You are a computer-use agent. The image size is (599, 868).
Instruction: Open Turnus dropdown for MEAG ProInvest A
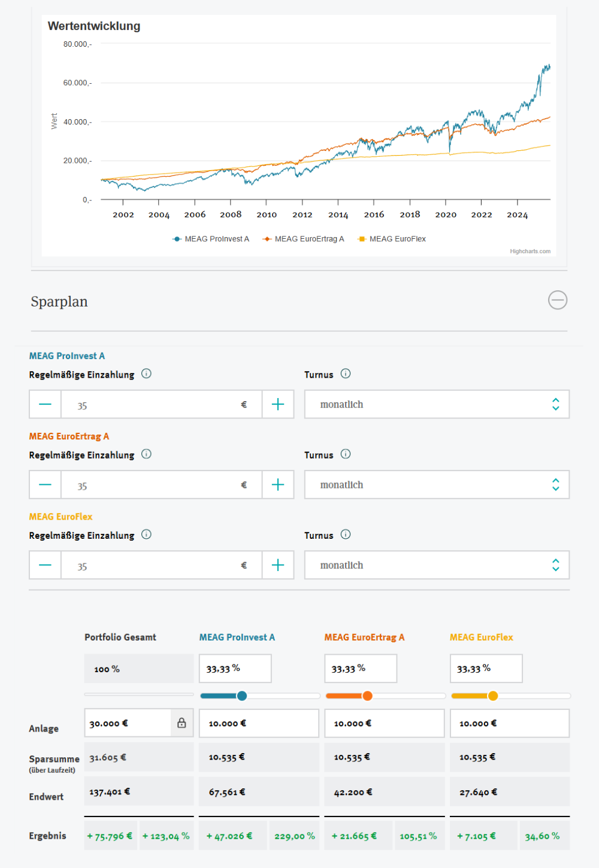(x=437, y=405)
